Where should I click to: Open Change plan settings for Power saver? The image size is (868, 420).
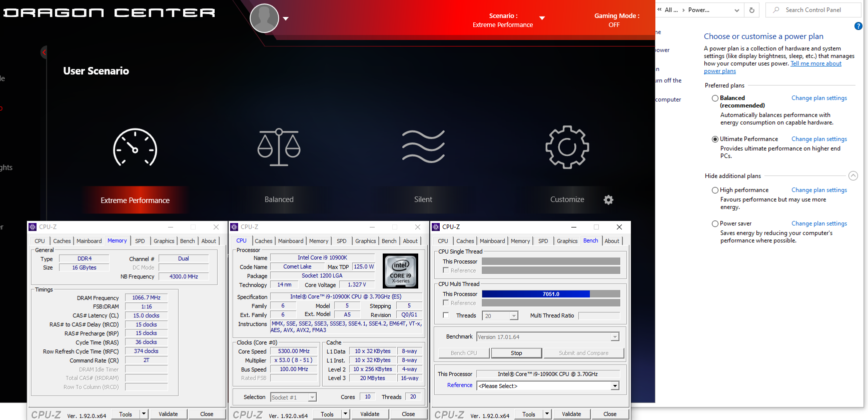click(x=819, y=223)
